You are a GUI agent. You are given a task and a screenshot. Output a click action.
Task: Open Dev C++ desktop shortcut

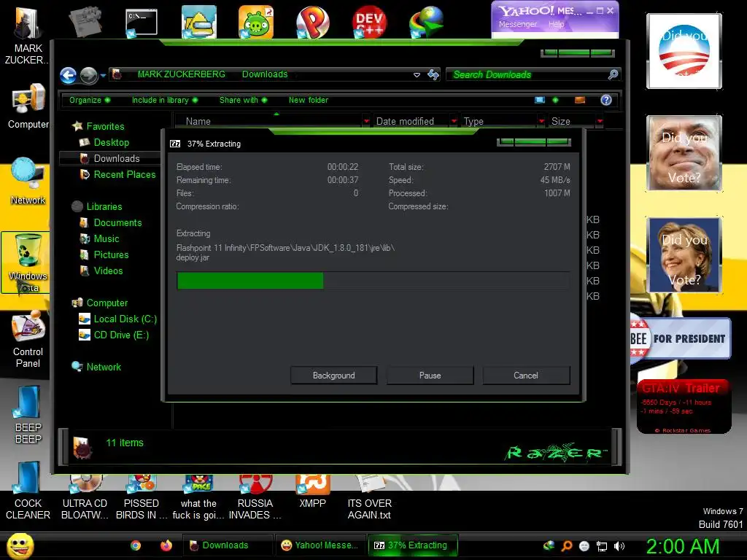(369, 22)
